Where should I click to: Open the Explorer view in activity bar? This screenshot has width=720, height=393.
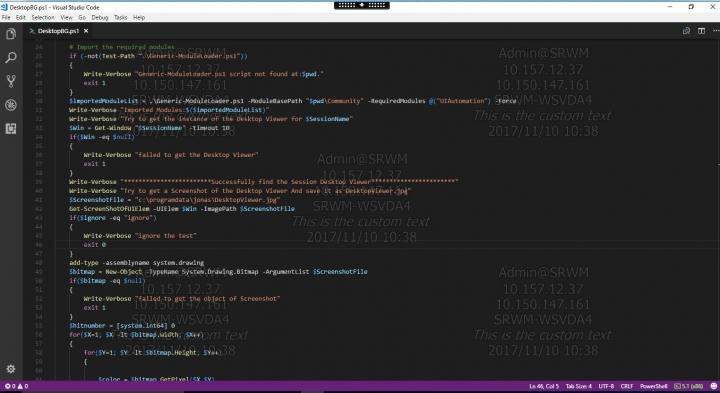pos(11,34)
